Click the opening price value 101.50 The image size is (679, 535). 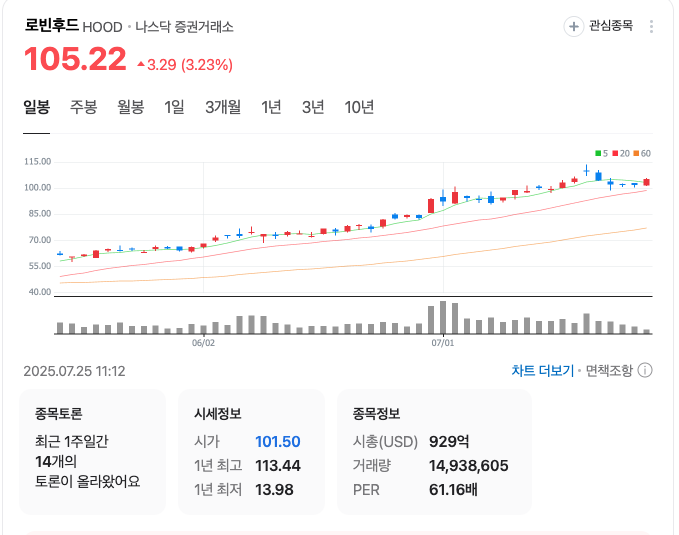pos(278,442)
